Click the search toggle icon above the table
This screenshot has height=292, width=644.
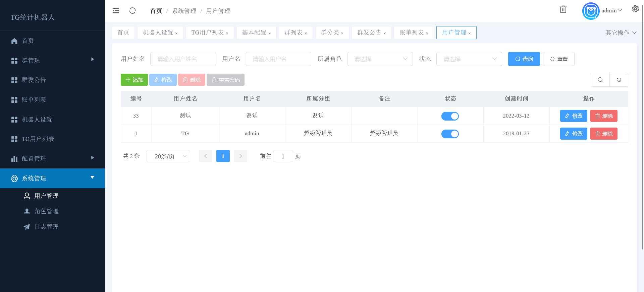600,80
